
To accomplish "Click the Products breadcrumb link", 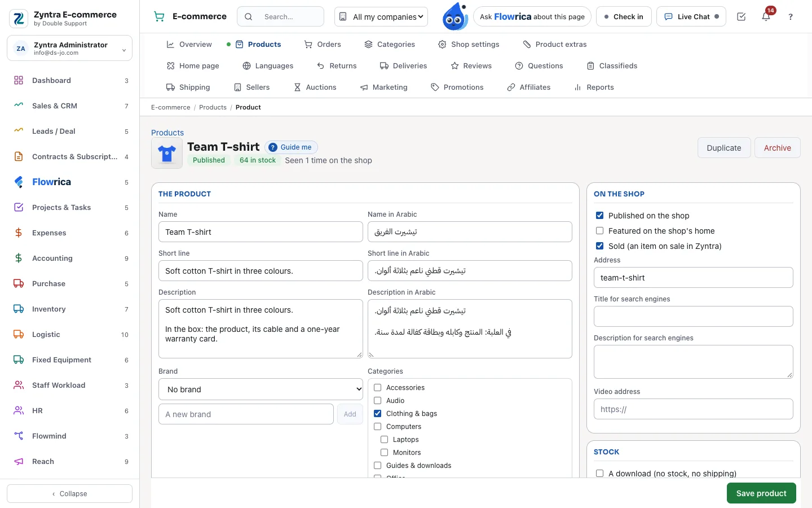I will 213,107.
